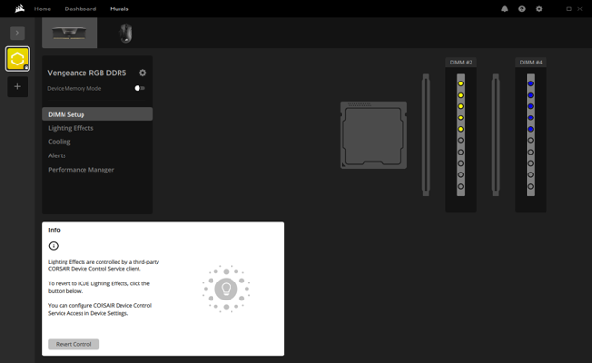Select fifth blue LED on DIMM #4
This screenshot has width=592, height=364.
[x=531, y=129]
